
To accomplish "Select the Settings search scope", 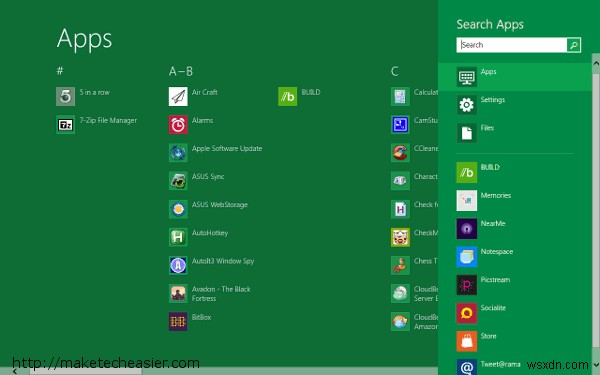I will [x=515, y=104].
